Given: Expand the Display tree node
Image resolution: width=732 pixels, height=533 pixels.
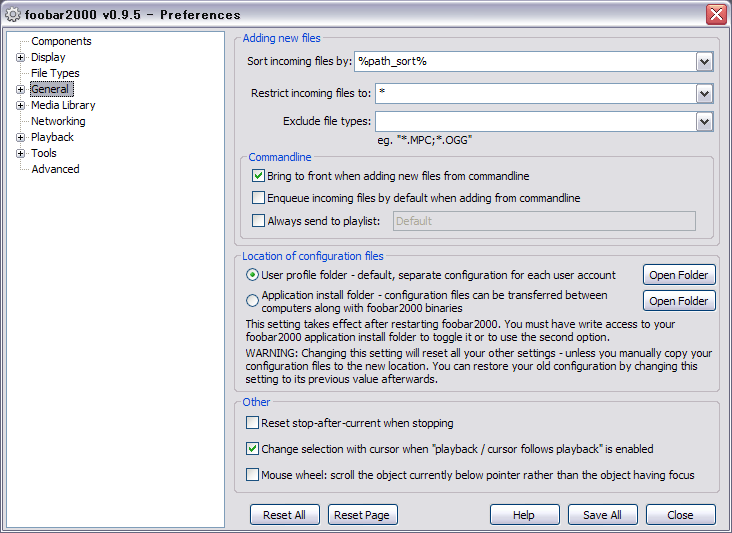Looking at the screenshot, I should click(x=20, y=57).
